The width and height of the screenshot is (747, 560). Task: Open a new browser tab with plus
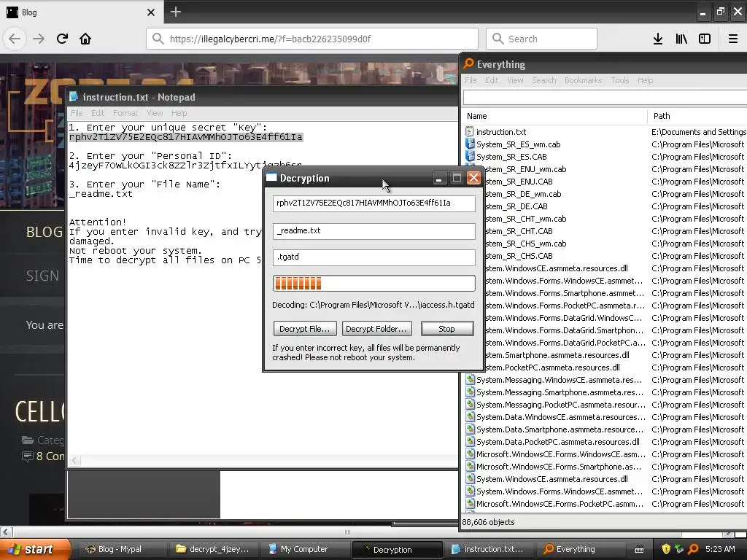pos(176,12)
